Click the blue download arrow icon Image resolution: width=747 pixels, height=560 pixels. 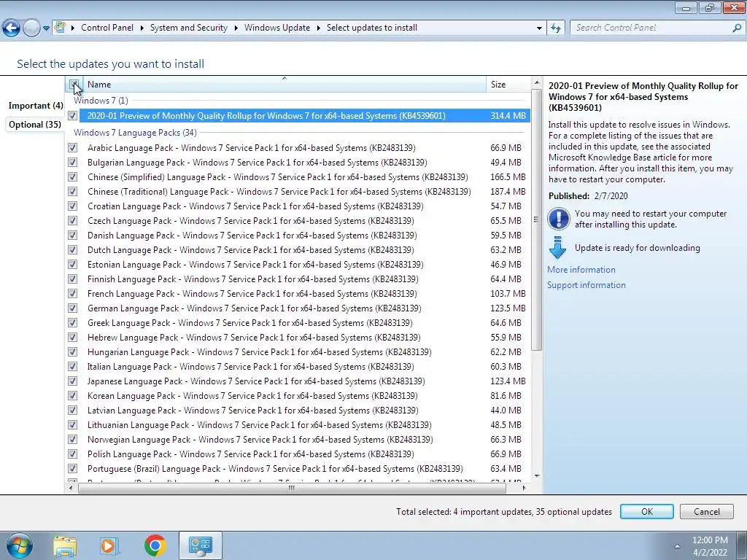557,248
